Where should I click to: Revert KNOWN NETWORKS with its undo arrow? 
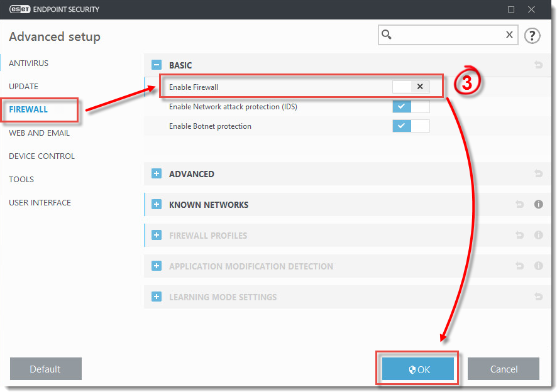pyautogui.click(x=519, y=204)
